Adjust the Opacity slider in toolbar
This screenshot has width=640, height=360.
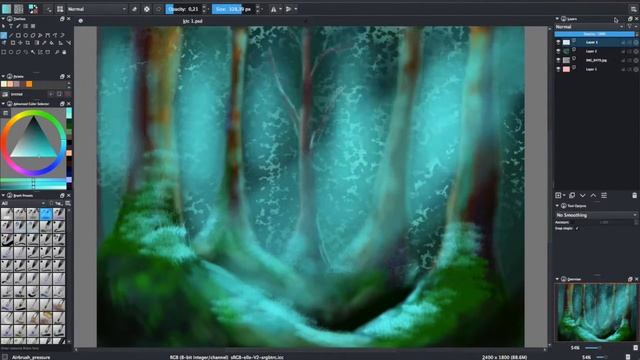(x=183, y=9)
